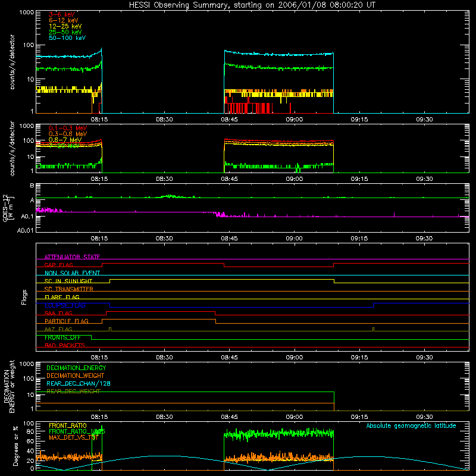Select the SAA_FLAG label
This screenshot has height=476, width=476.
pos(58,313)
